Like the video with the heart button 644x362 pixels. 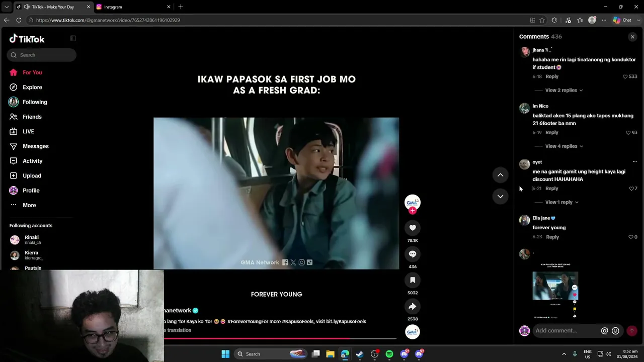413,228
